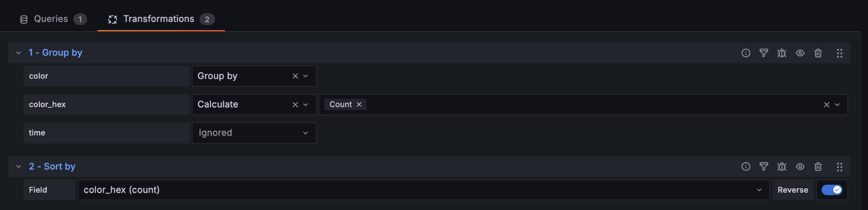Click debug bug icon for Sort by
This screenshot has width=868, height=210.
[782, 167]
